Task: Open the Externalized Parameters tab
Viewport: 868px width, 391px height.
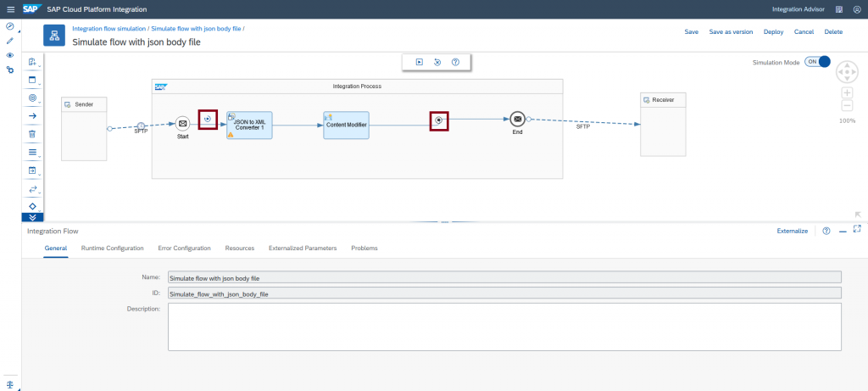Action: click(303, 249)
